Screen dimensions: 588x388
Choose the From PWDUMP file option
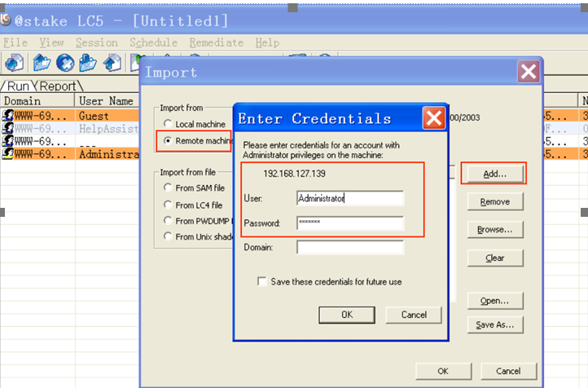point(168,220)
